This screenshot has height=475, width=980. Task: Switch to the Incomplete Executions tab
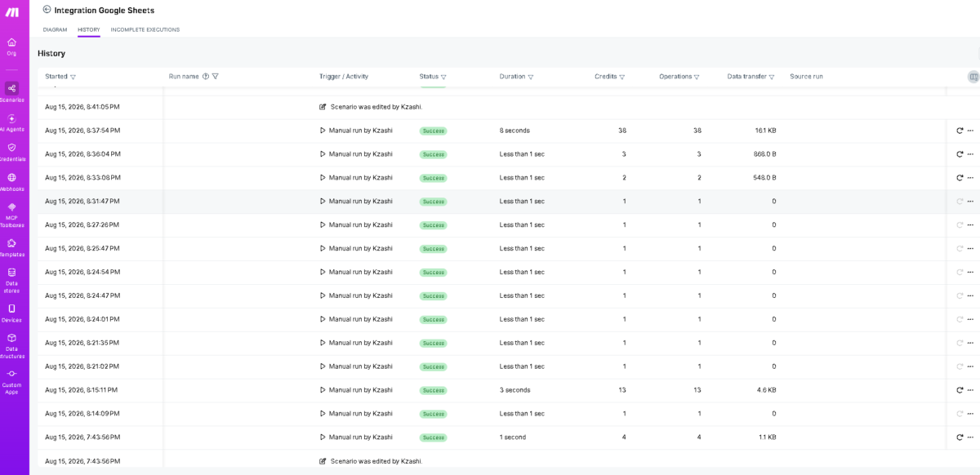(x=145, y=29)
